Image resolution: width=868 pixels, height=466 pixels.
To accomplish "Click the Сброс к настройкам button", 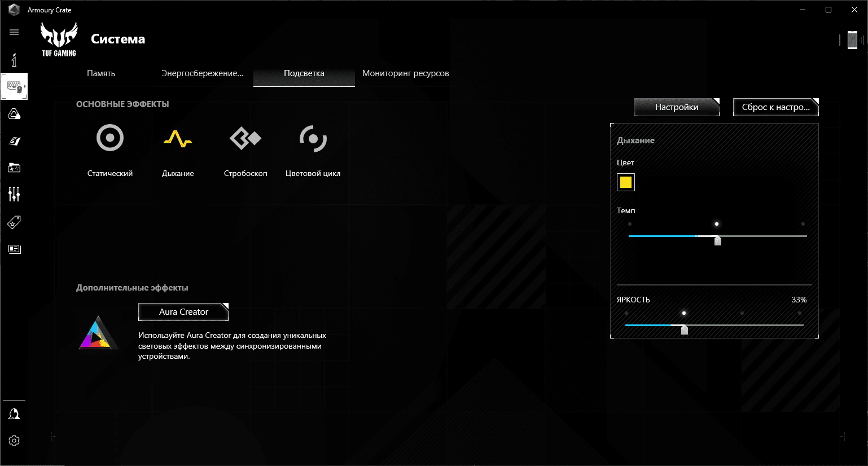I will point(776,107).
